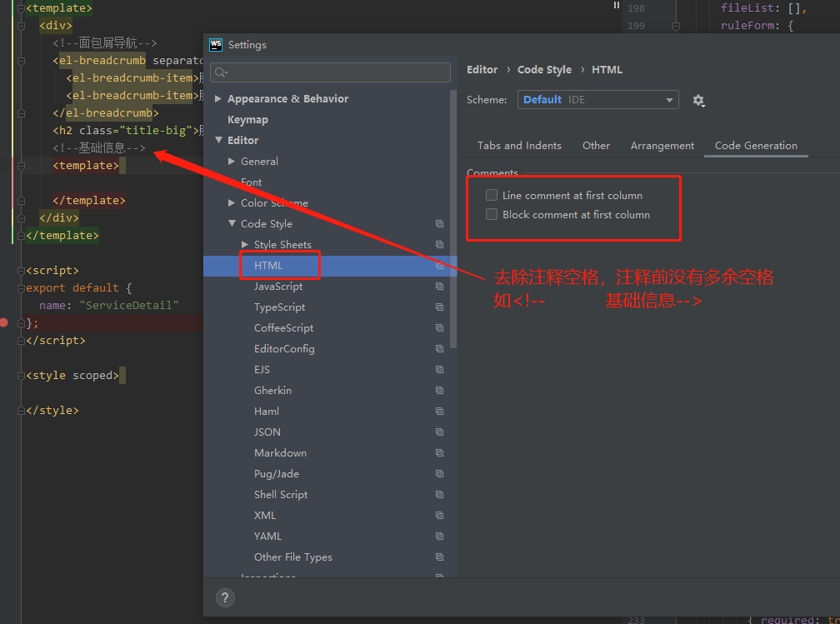Screen dimensions: 840x624
Task: Click the help question mark button
Action: click(x=224, y=597)
